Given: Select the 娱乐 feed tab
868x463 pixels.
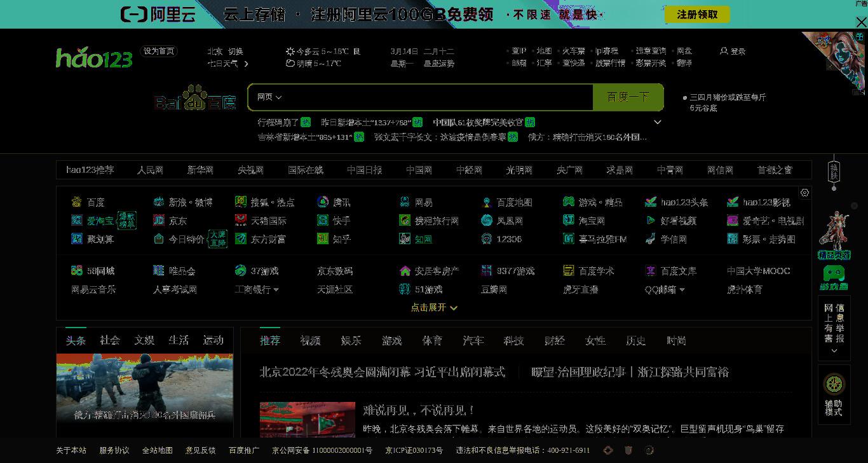Looking at the screenshot, I should 351,341.
